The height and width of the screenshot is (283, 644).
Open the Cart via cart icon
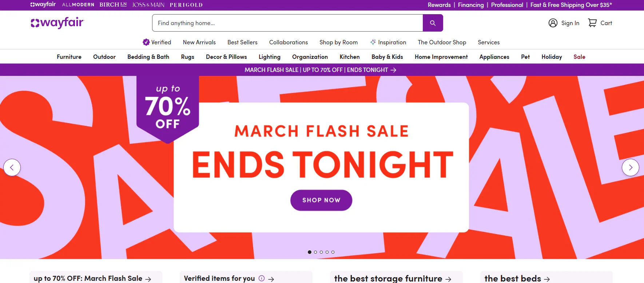(592, 23)
